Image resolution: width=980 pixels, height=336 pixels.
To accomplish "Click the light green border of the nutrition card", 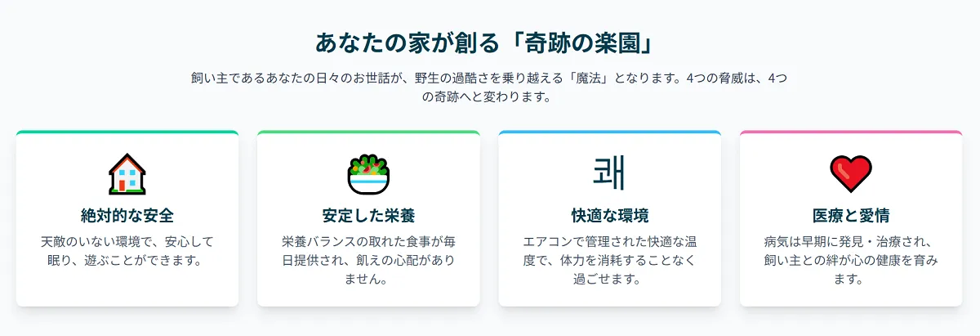I will click(x=368, y=132).
